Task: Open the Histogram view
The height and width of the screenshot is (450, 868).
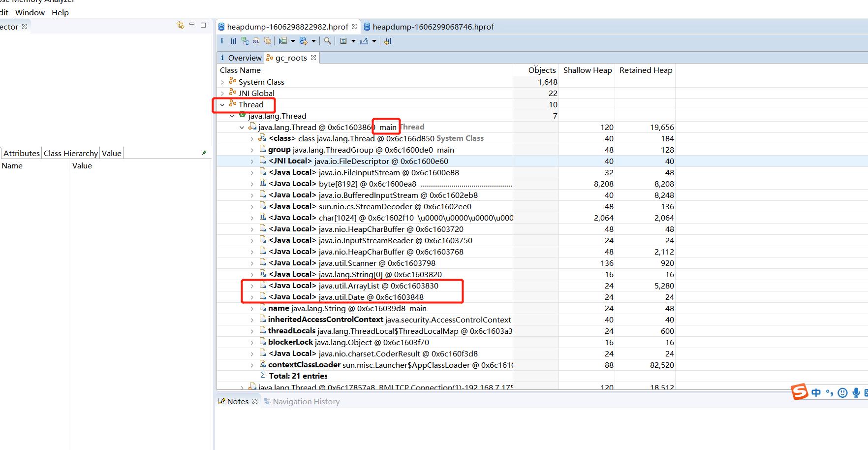Action: (233, 41)
